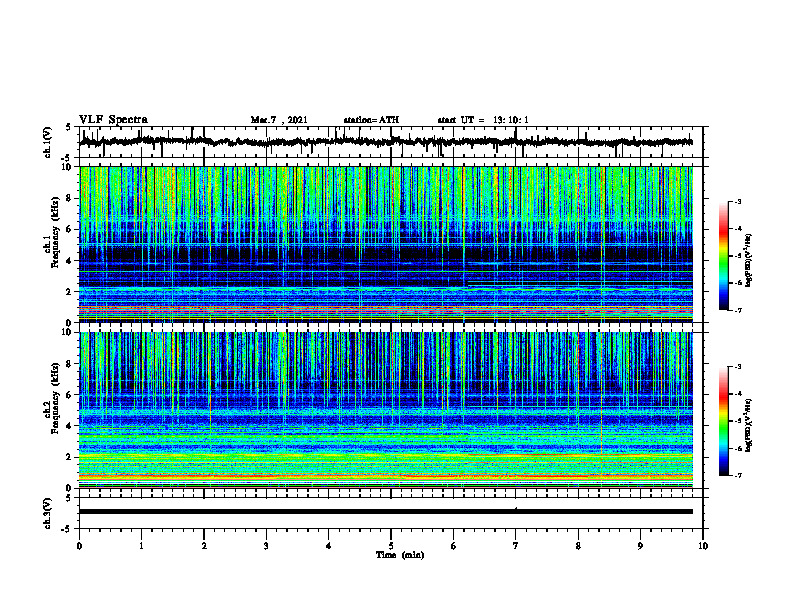Image resolution: width=792 pixels, height=612 pixels.
Task: Click the upper color scale bar for ch.1
Action: tap(723, 256)
